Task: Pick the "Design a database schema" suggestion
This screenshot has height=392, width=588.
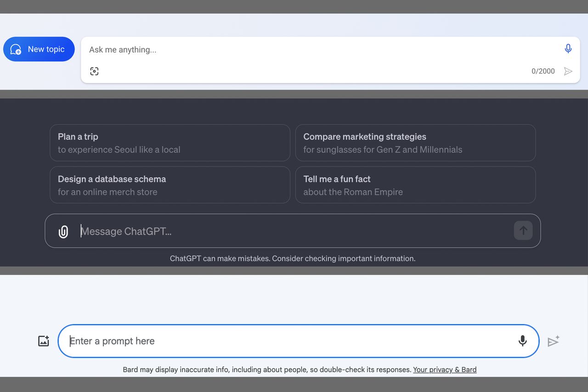Action: pyautogui.click(x=170, y=185)
